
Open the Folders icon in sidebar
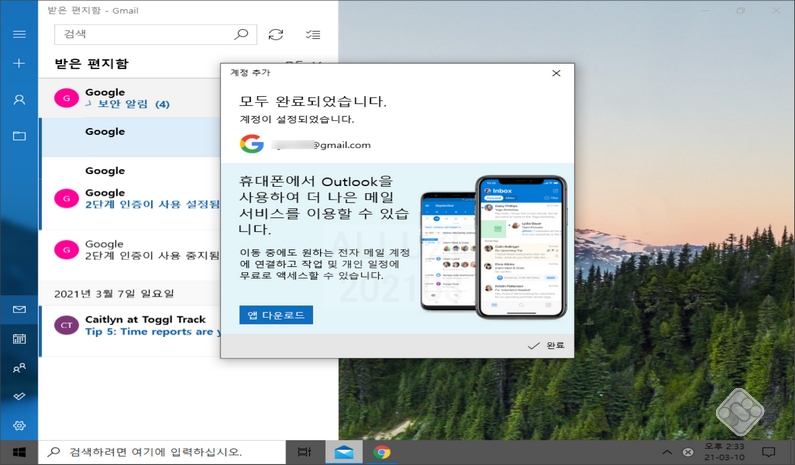point(19,135)
